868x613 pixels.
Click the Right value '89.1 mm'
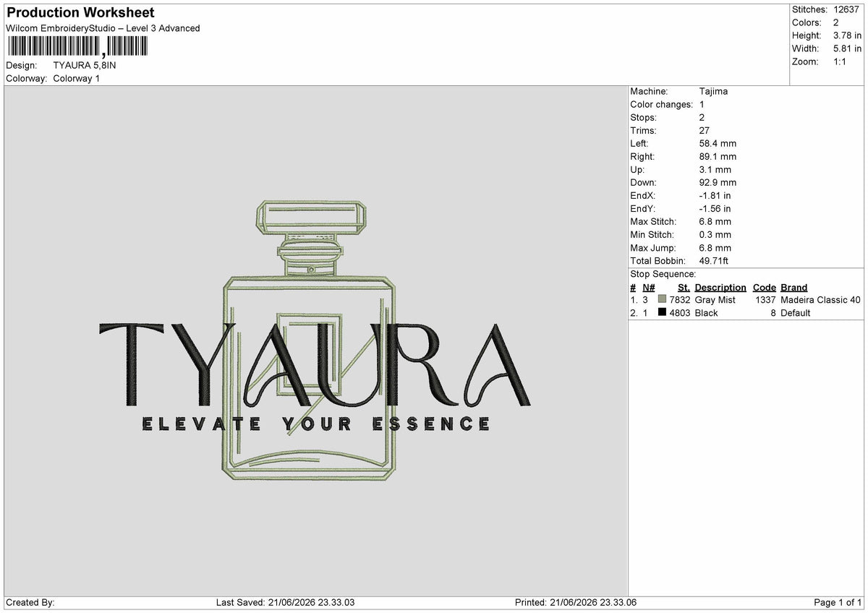(x=718, y=156)
